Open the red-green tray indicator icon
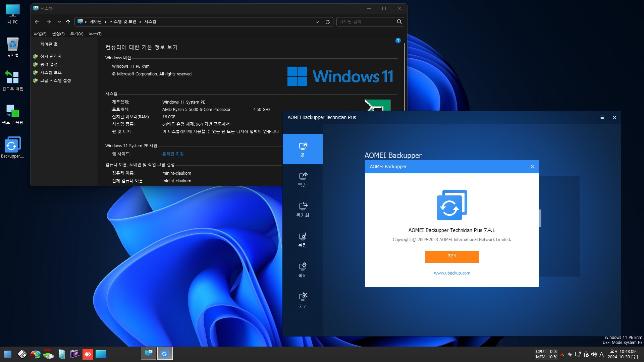This screenshot has width=644, height=362. point(562,354)
